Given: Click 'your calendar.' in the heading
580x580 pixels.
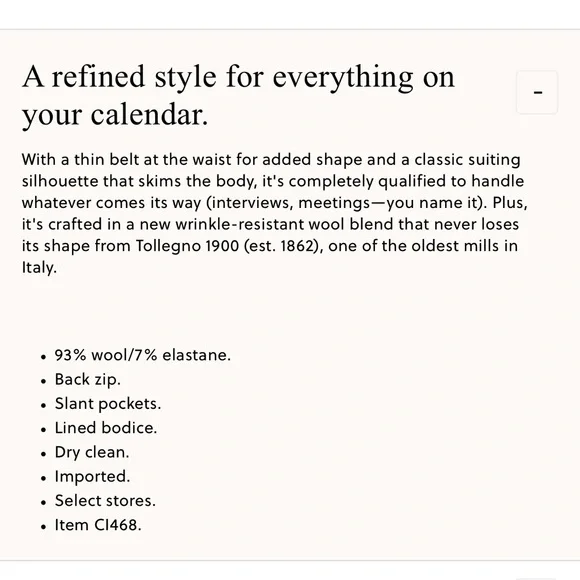Looking at the screenshot, I should [x=115, y=115].
